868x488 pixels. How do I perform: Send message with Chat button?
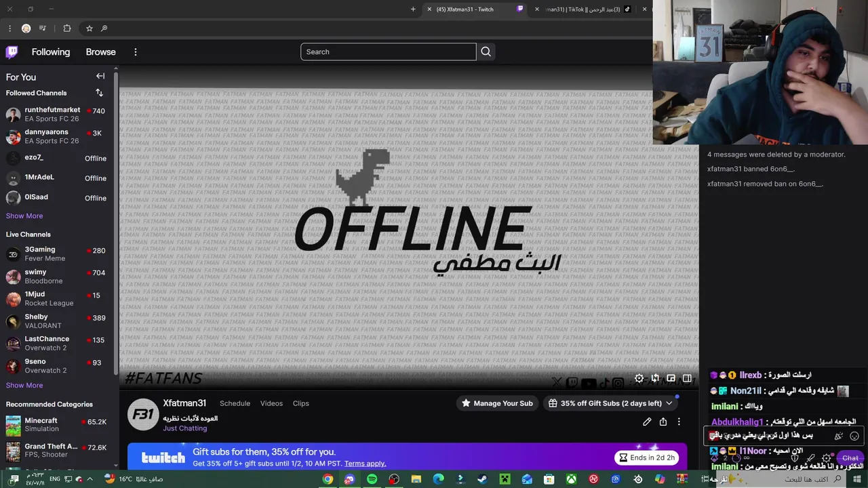click(850, 458)
